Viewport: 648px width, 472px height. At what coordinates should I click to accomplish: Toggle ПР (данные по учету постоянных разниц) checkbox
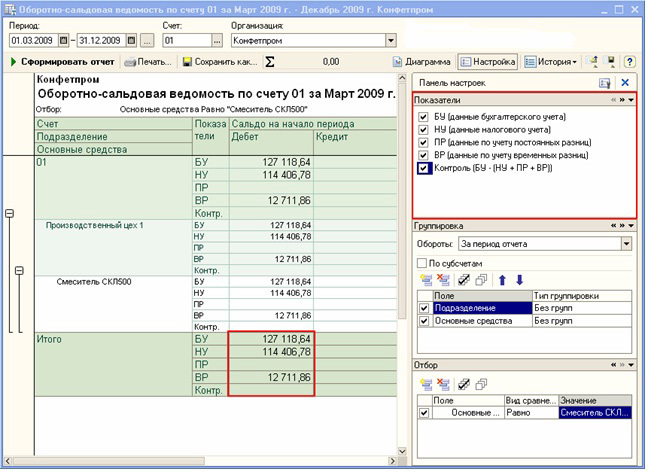coord(423,142)
